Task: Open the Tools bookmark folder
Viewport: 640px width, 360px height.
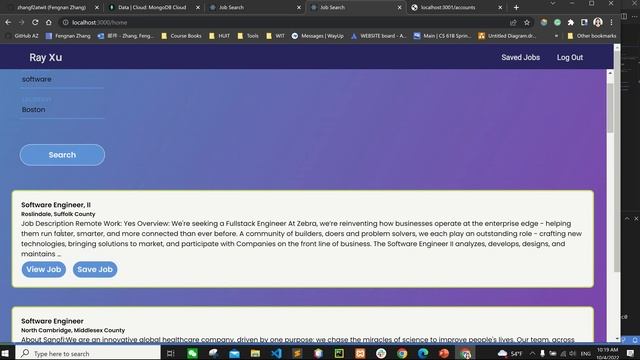Action: [248, 36]
